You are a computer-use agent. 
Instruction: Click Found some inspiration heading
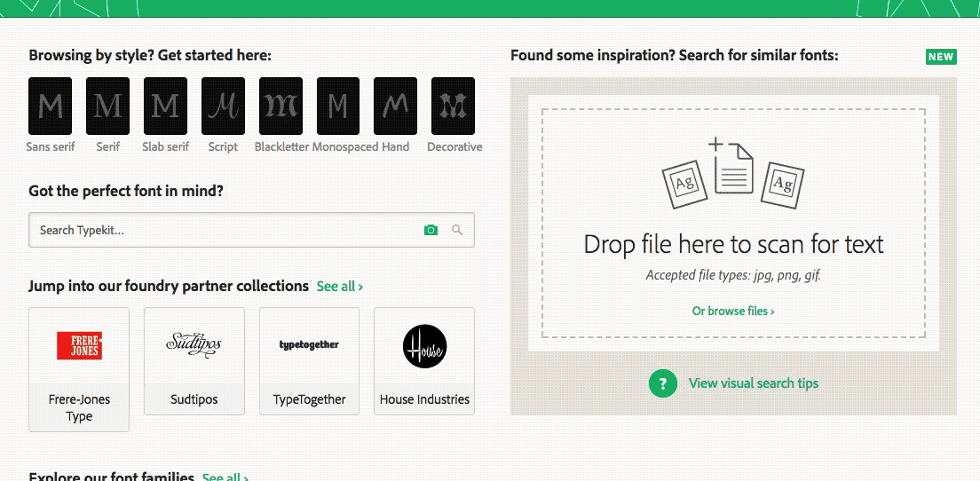point(675,55)
